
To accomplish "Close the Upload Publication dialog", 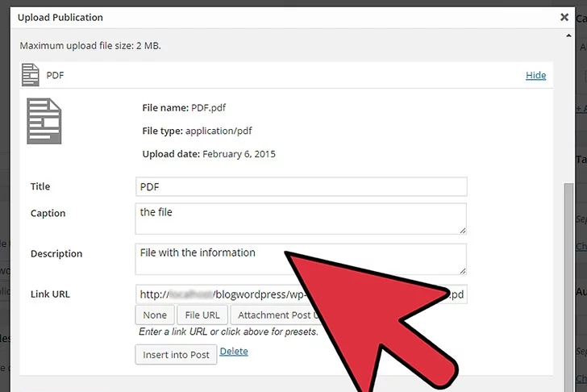I will 564,17.
